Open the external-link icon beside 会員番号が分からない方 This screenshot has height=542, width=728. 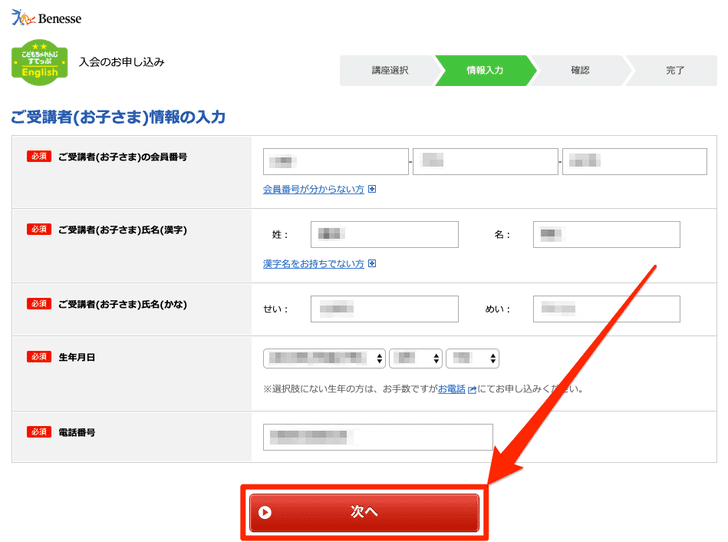tap(372, 189)
